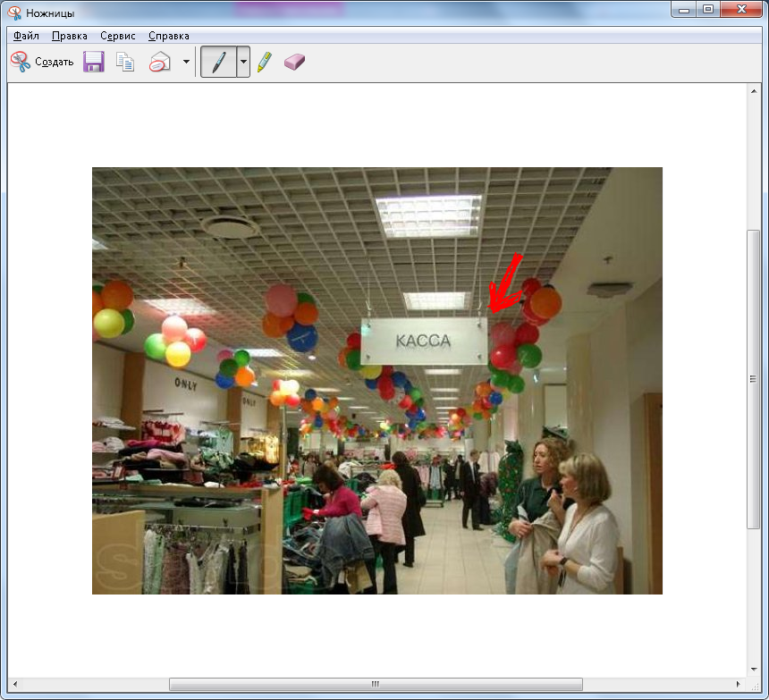
Task: Select the Pen tool
Action: 218,62
